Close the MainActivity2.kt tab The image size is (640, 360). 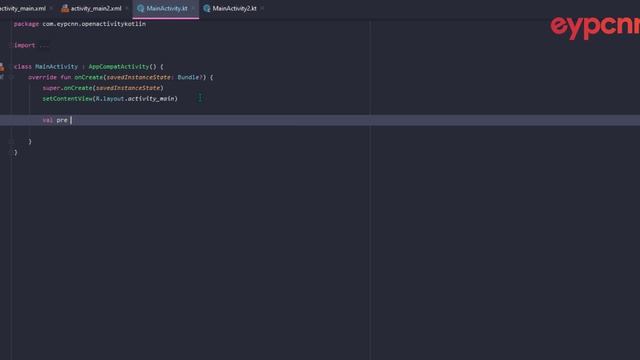[x=262, y=8]
